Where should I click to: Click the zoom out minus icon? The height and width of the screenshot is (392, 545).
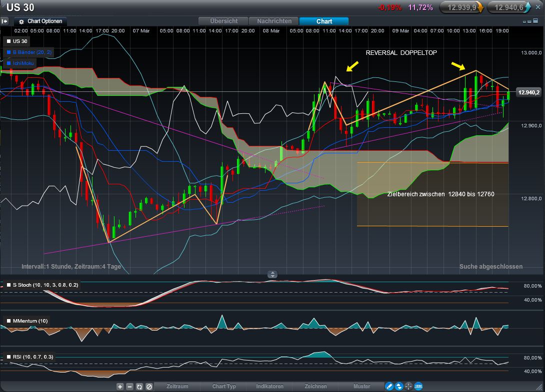coord(129,387)
